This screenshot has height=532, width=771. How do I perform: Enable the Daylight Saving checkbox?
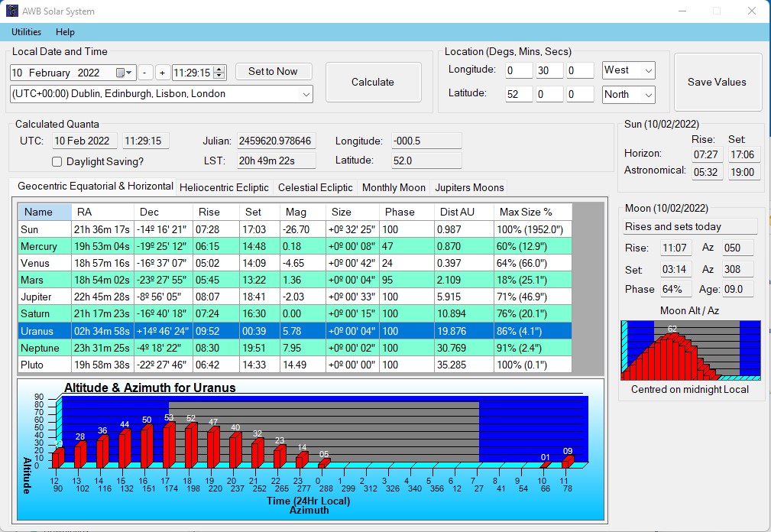coord(57,161)
